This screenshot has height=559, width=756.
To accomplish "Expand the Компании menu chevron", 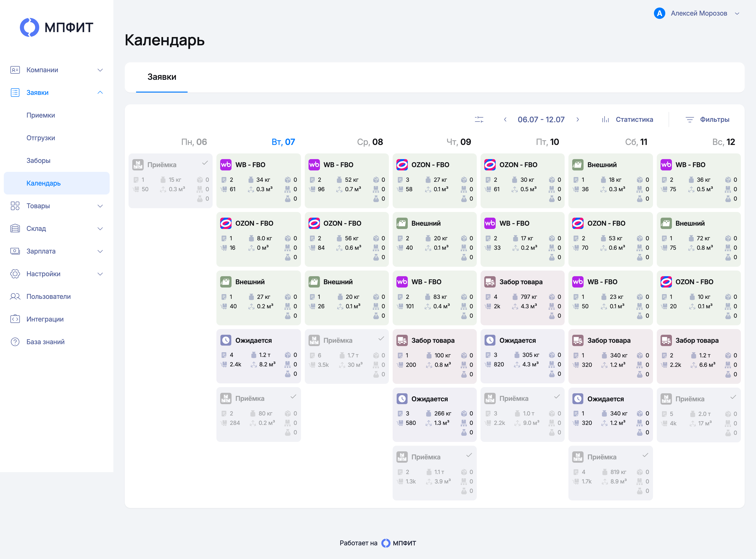I will (x=100, y=70).
